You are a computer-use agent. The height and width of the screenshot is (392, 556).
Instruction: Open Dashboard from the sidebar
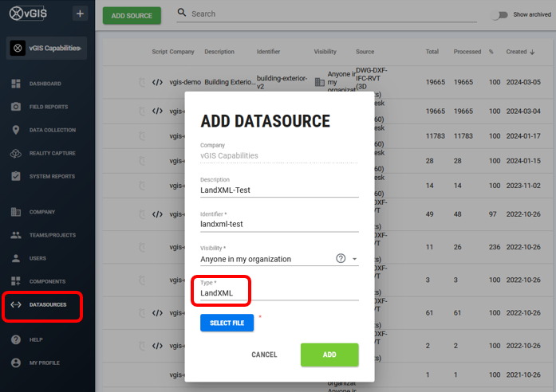(45, 84)
